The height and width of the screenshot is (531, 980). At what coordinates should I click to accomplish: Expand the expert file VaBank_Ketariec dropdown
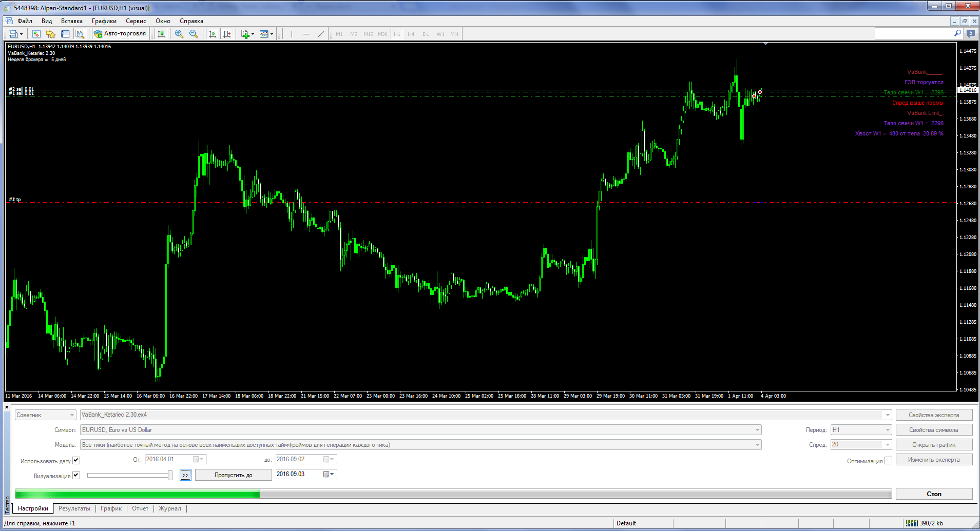[887, 415]
